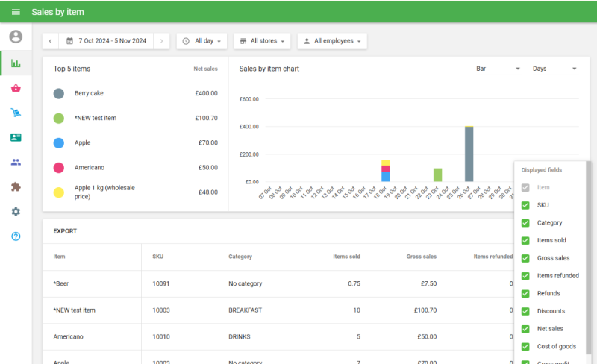Open the Items shopping basket icon
Viewport: 597px width, 364px height.
pos(16,88)
